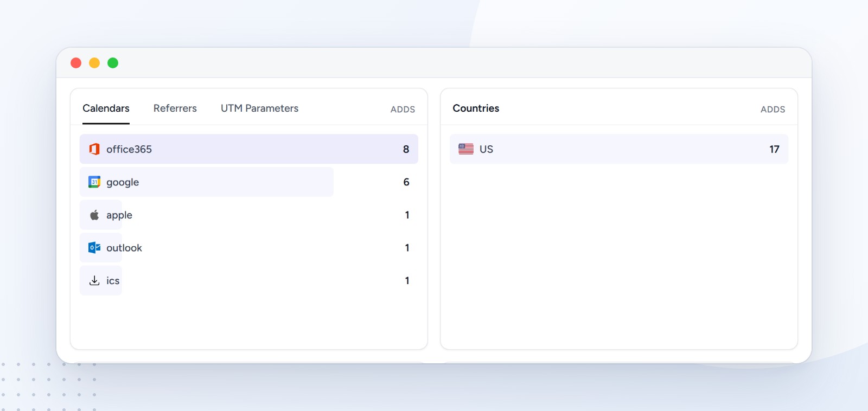Switch to the Calendars tab
Screen dimensions: 868x411
tap(106, 108)
